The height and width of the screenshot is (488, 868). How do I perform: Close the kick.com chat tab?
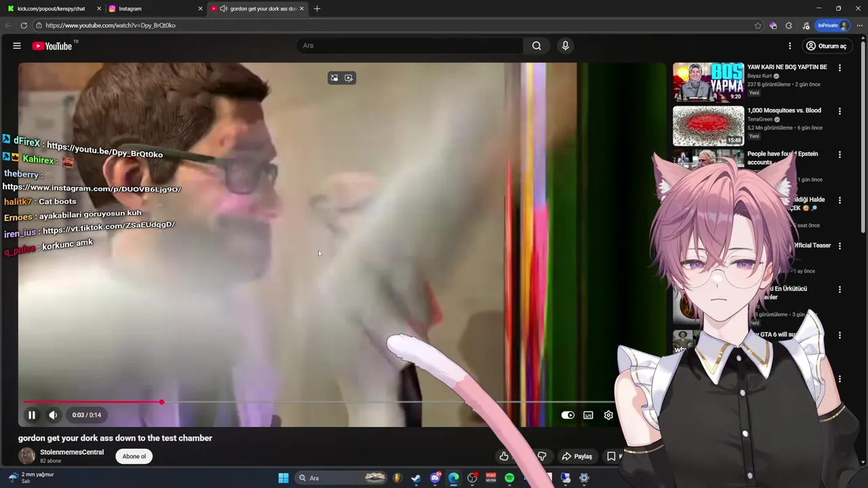click(99, 8)
